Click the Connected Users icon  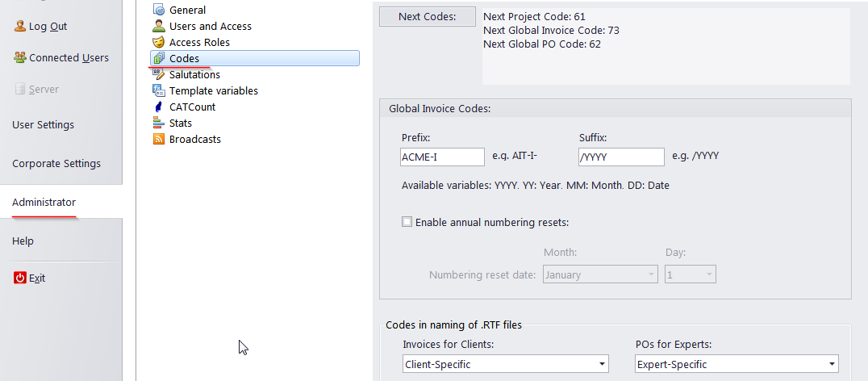pyautogui.click(x=20, y=57)
